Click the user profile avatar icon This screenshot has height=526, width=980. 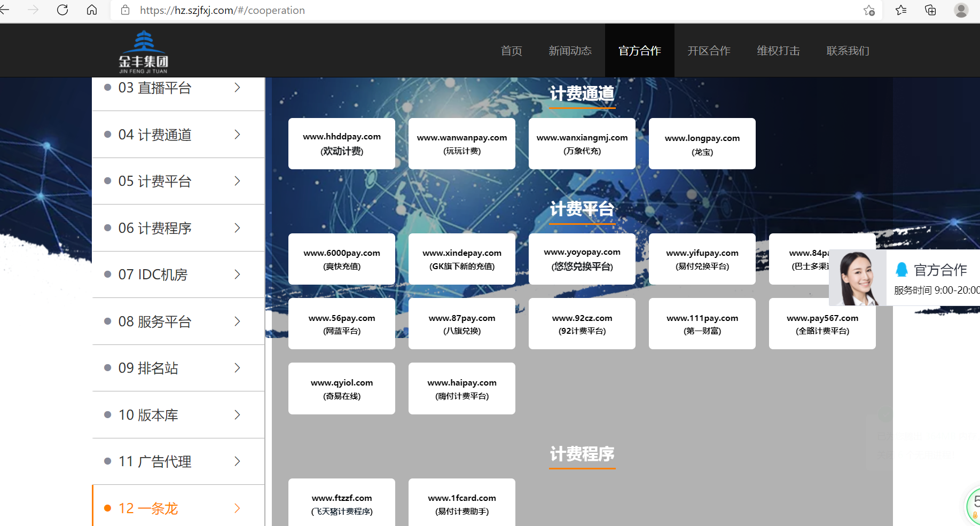(961, 10)
